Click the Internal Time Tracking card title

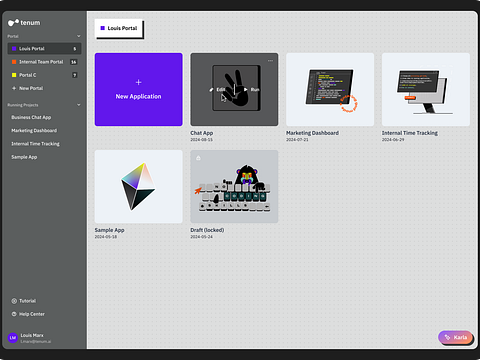click(x=410, y=133)
